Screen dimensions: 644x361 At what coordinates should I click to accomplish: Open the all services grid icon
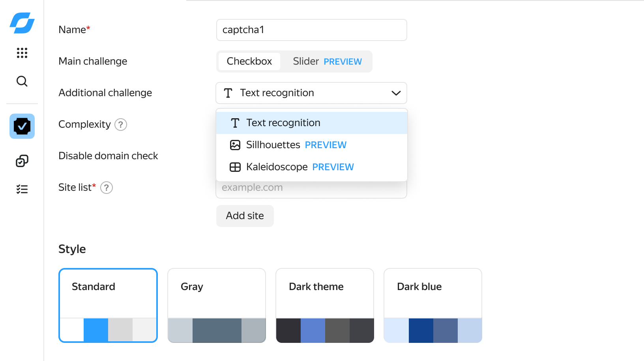(22, 53)
